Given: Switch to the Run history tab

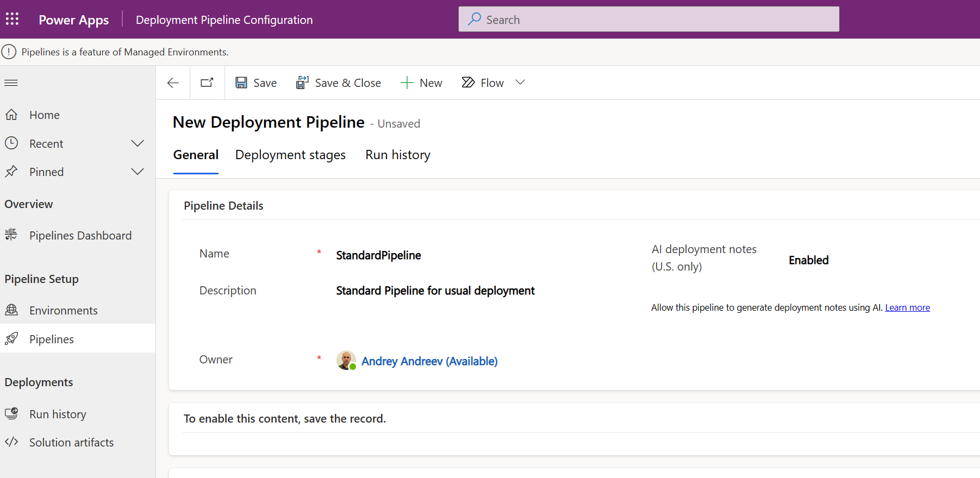Looking at the screenshot, I should 397,155.
